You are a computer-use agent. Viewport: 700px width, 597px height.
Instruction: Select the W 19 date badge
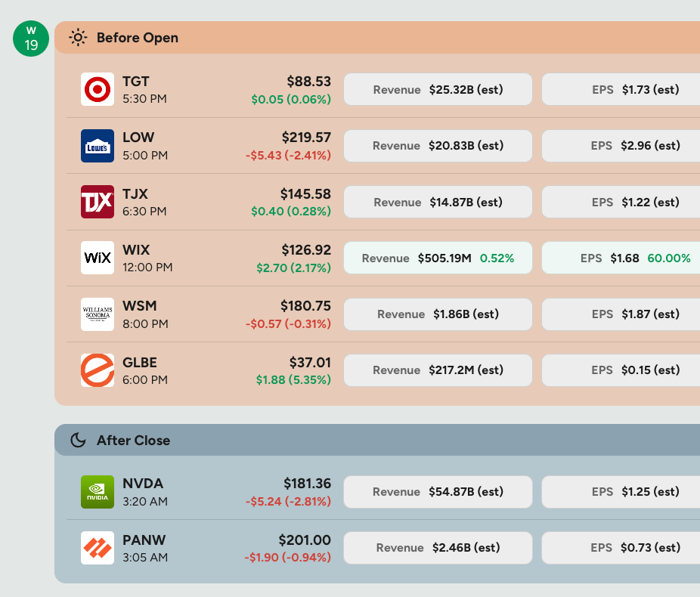click(31, 39)
